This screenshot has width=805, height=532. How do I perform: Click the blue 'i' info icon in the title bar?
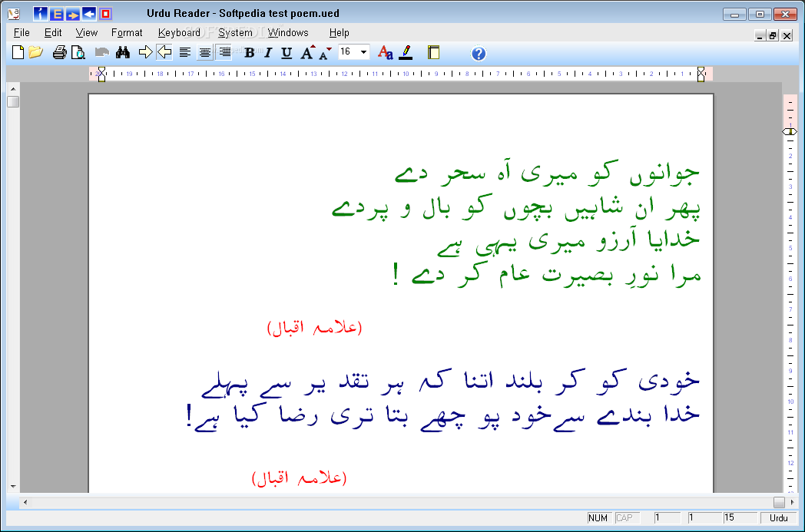coord(41,14)
